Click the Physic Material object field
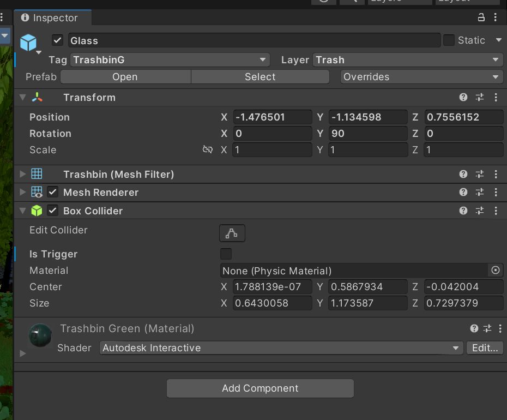 click(353, 271)
